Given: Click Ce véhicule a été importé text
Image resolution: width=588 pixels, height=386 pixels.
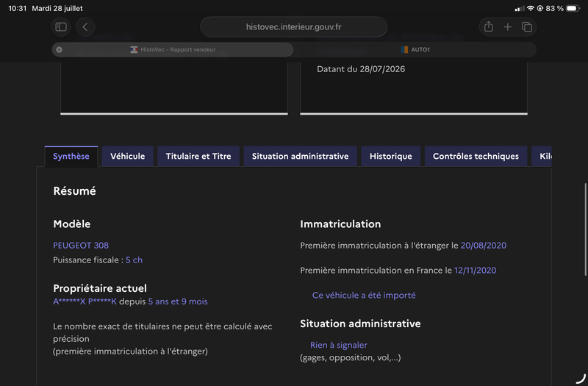Looking at the screenshot, I should pyautogui.click(x=364, y=296).
